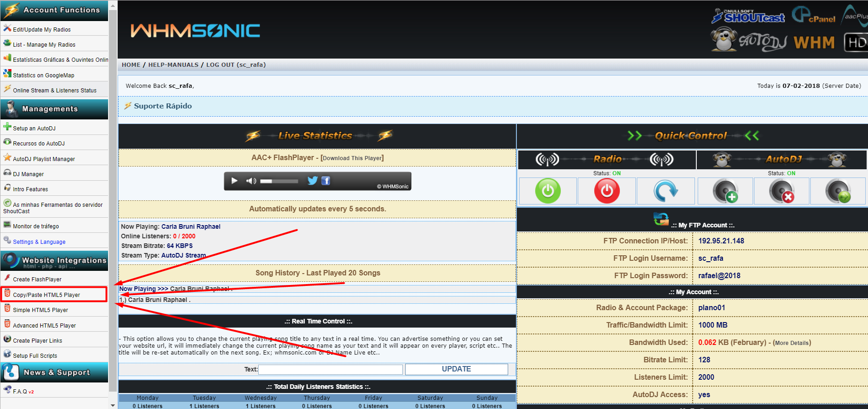The image size is (868, 409).
Task: Mute the FlashPlayer speaker icon
Action: 251,181
